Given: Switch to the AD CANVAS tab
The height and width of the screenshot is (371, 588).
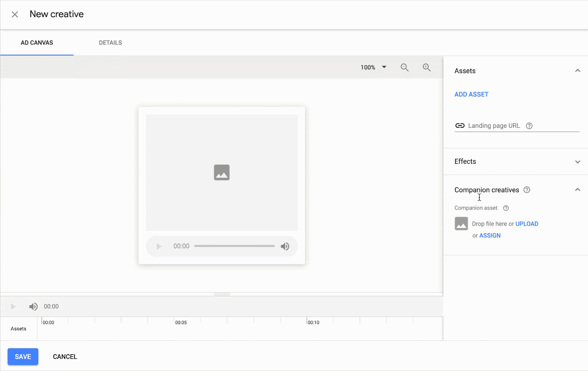Looking at the screenshot, I should 37,43.
